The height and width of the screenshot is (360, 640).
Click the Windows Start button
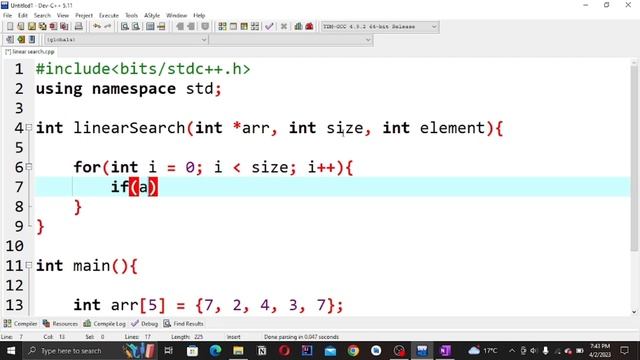coord(11,351)
